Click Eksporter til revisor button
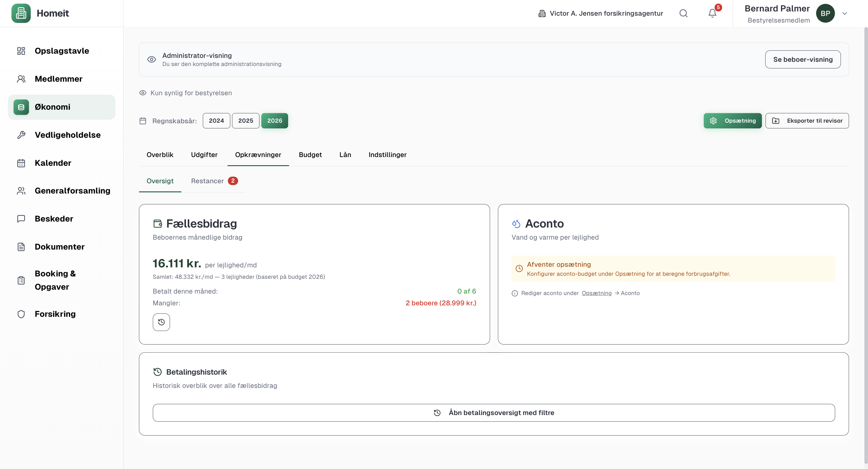868x469 pixels. point(807,121)
